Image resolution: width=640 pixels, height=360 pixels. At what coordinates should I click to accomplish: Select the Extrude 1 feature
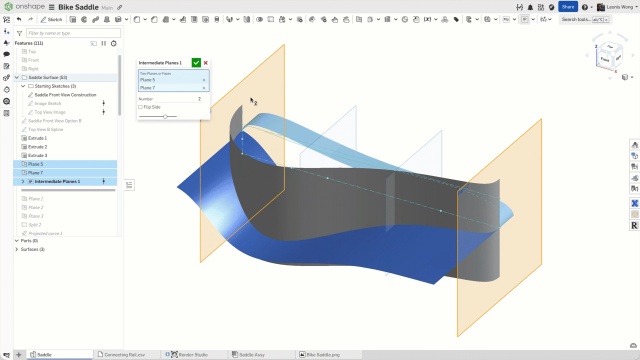(x=38, y=138)
